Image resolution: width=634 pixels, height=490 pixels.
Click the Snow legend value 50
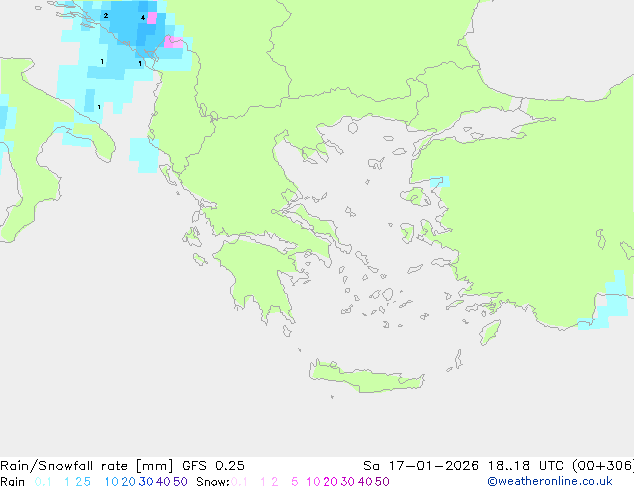tap(382, 482)
